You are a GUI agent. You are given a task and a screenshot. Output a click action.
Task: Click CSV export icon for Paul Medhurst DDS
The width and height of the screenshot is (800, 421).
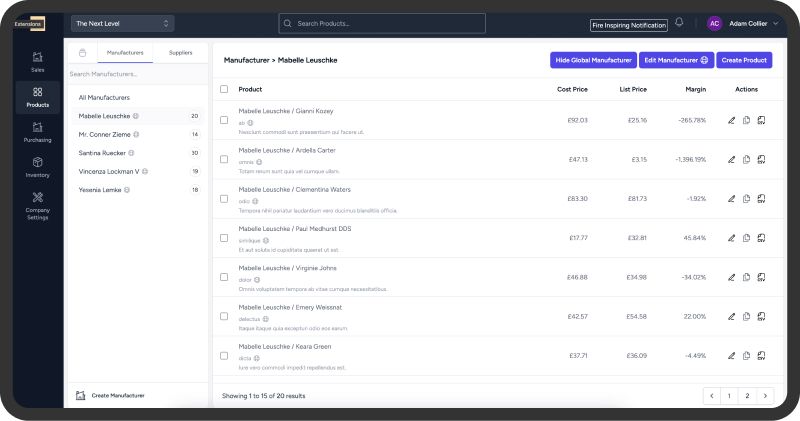pyautogui.click(x=761, y=237)
